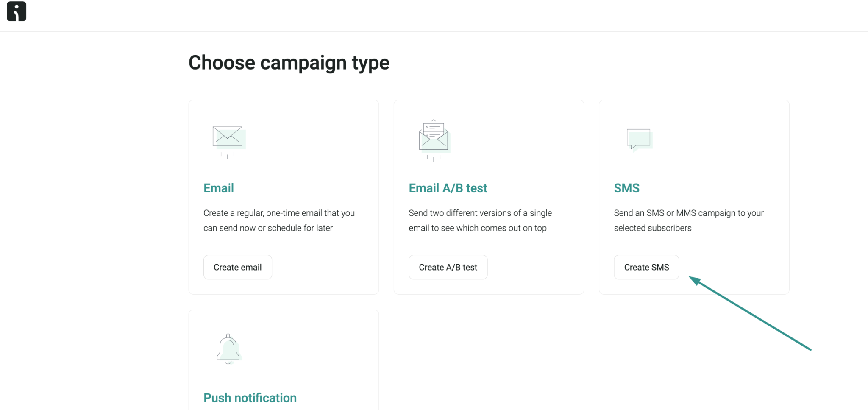
Task: Click the Push notification bell icon
Action: click(228, 349)
